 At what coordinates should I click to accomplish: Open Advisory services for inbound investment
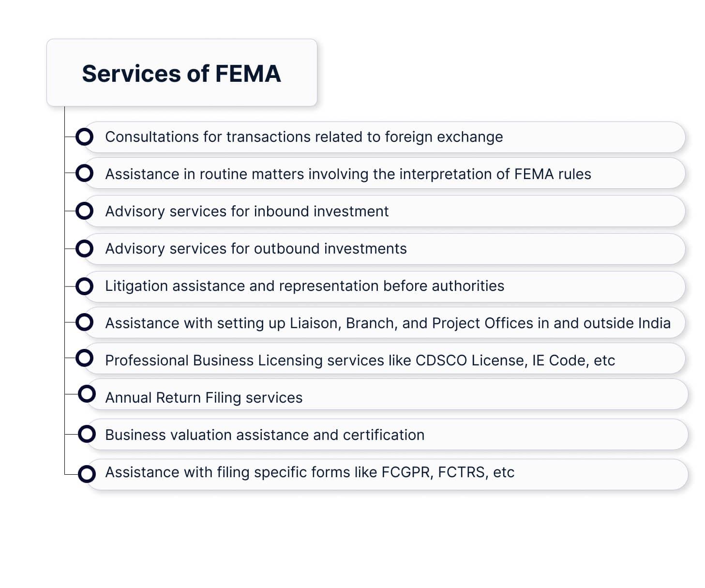[x=247, y=211]
